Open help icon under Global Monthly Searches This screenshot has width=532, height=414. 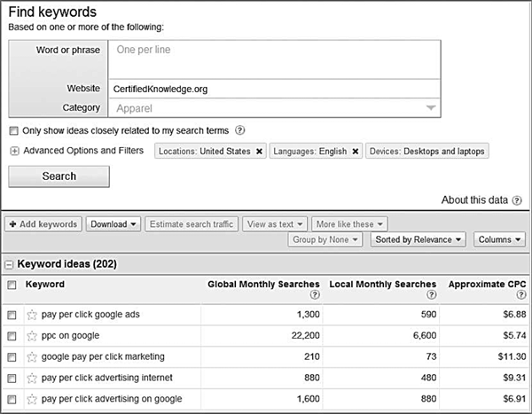point(315,294)
